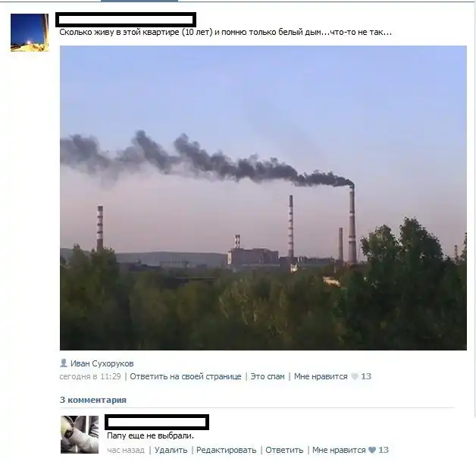Click the comment time час назад
This screenshot has width=476, height=462.
pos(126,450)
